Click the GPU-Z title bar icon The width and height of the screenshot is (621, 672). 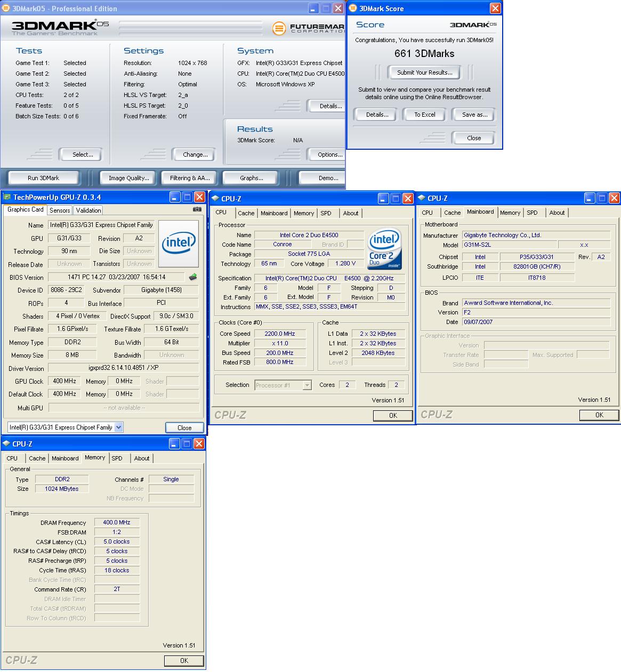pyautogui.click(x=7, y=197)
